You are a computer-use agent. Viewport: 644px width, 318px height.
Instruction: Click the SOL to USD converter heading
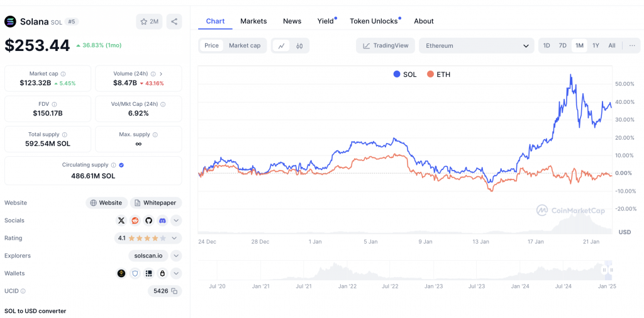[x=35, y=311]
